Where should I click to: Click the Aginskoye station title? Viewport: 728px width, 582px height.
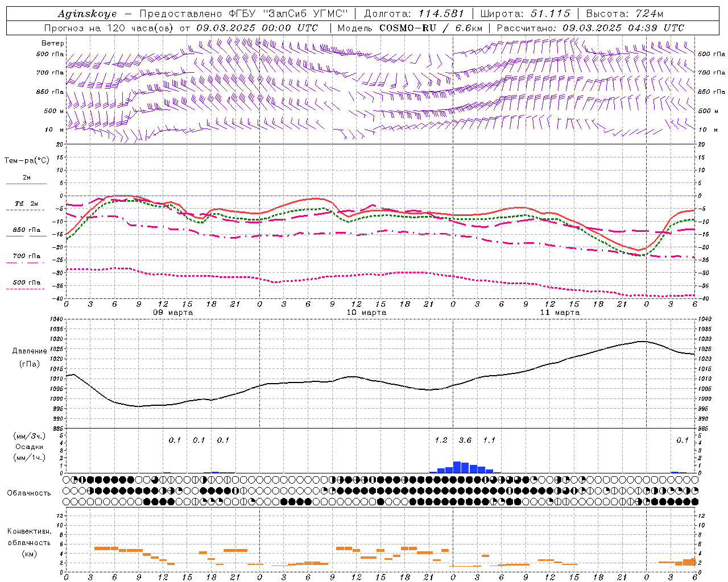coord(87,14)
